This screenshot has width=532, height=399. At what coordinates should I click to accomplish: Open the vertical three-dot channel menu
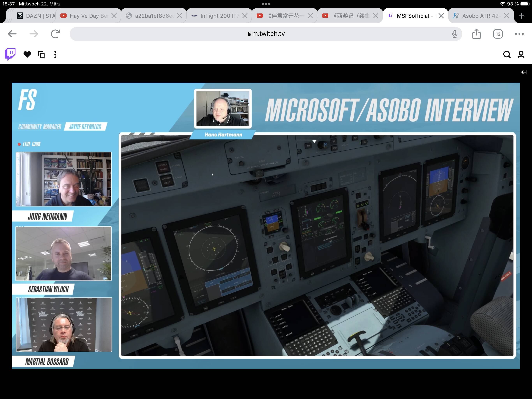point(55,55)
